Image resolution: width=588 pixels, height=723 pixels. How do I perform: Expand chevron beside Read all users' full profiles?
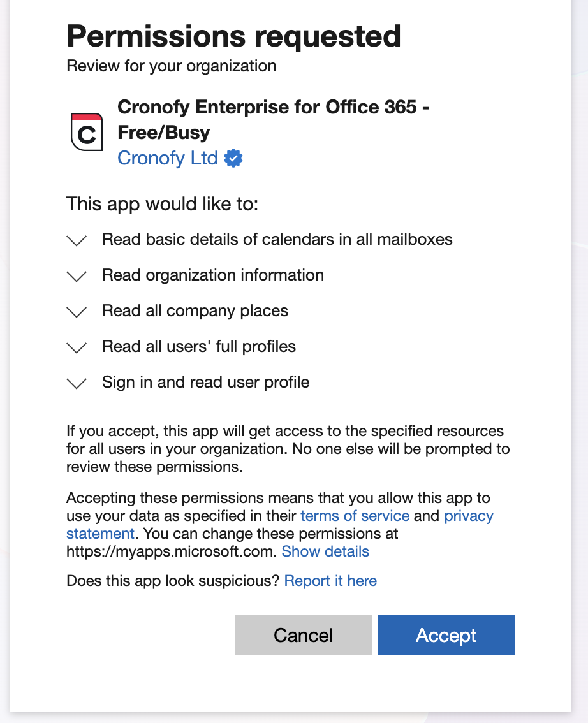coord(77,347)
